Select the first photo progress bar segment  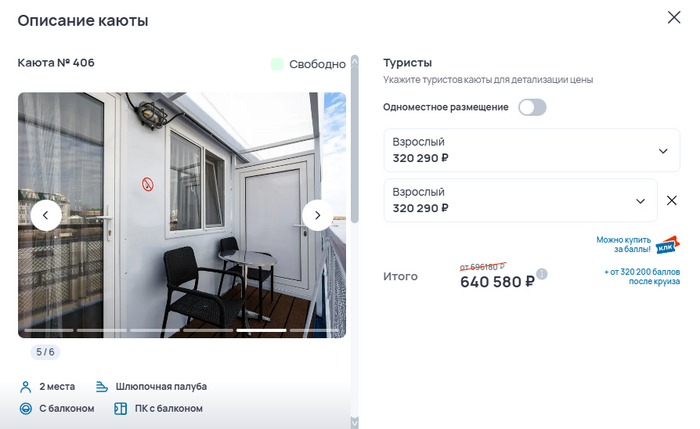click(x=49, y=330)
